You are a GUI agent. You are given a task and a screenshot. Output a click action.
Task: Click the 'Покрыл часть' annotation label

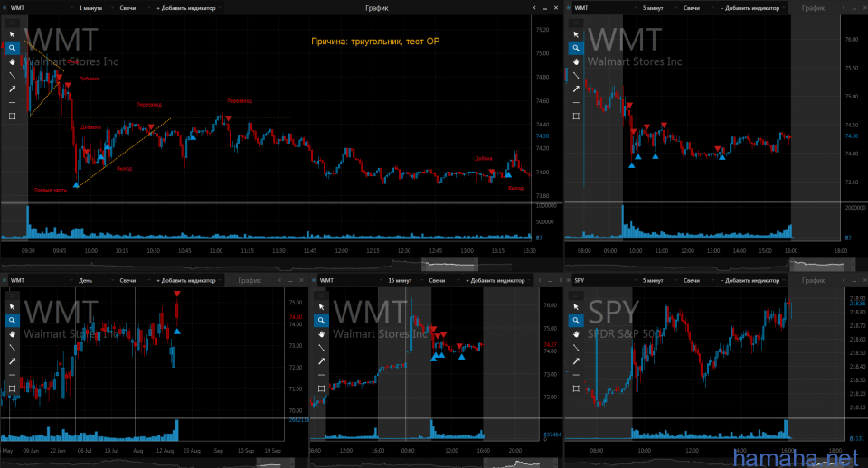click(x=51, y=190)
